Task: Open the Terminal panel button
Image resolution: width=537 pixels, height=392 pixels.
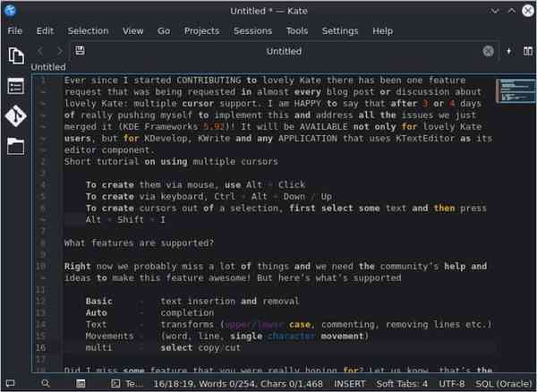Action: [x=127, y=384]
